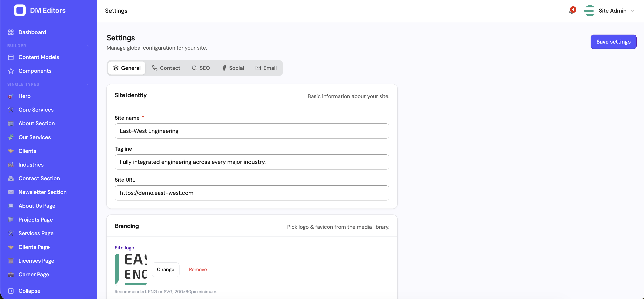Open Core Services in sidebar
Image resolution: width=644 pixels, height=299 pixels.
[36, 110]
